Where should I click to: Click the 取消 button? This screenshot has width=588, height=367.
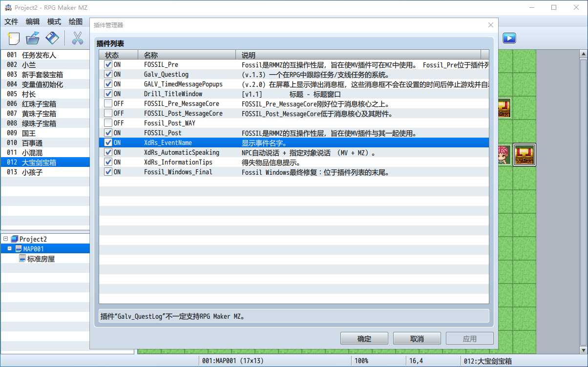pos(417,339)
